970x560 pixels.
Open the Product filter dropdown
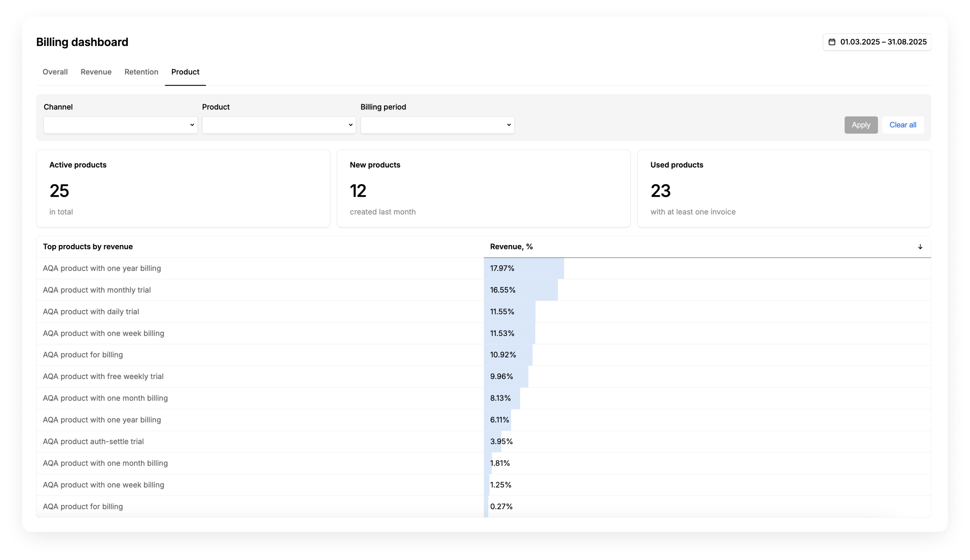pyautogui.click(x=278, y=125)
